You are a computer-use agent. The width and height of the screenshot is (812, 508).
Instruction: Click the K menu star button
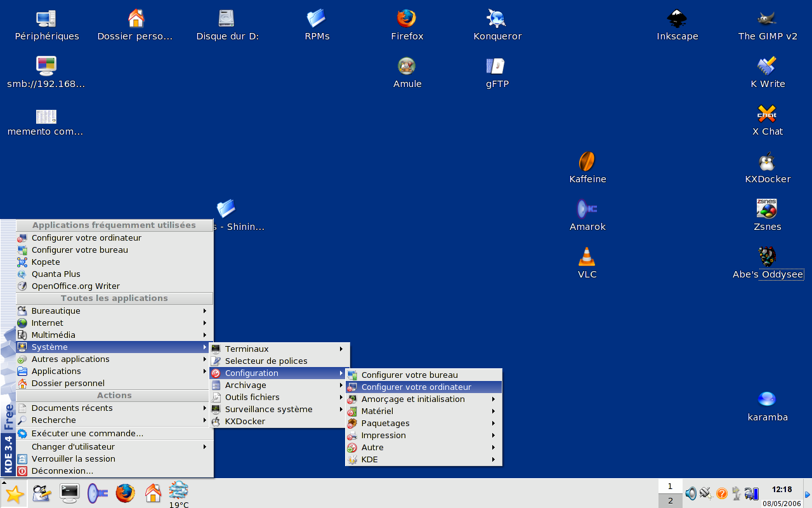point(14,495)
